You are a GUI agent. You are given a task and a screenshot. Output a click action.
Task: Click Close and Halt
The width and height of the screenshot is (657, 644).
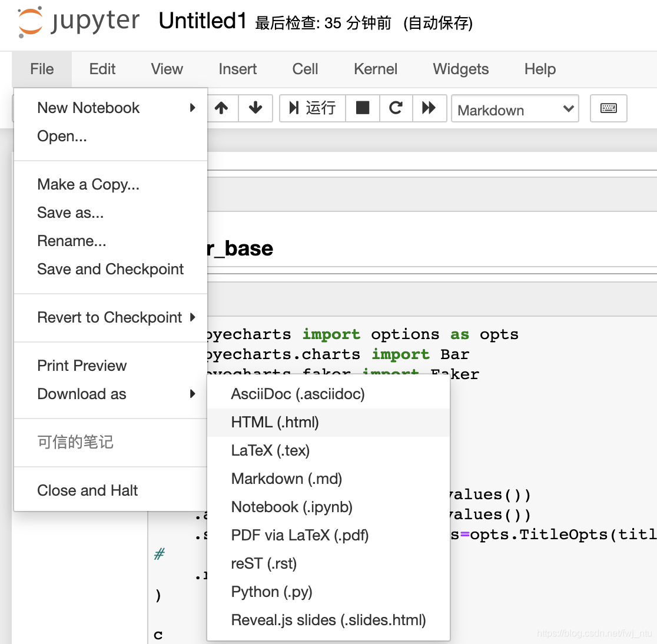tap(87, 490)
